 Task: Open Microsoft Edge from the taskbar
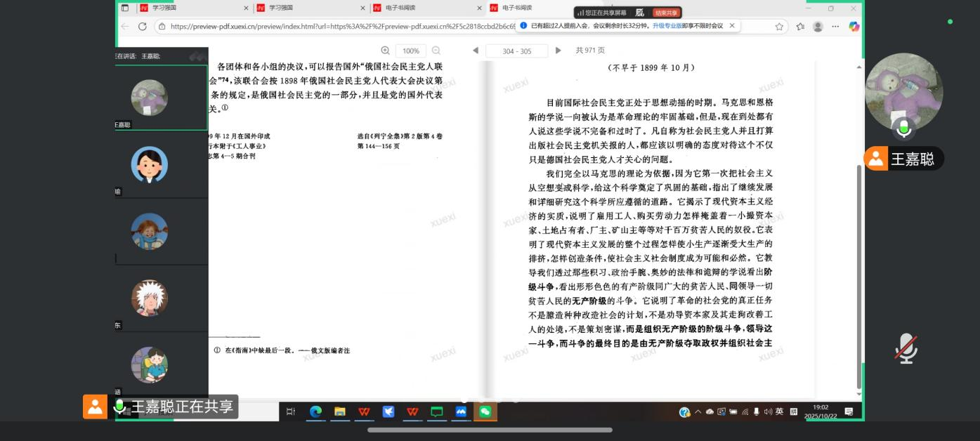pyautogui.click(x=315, y=412)
